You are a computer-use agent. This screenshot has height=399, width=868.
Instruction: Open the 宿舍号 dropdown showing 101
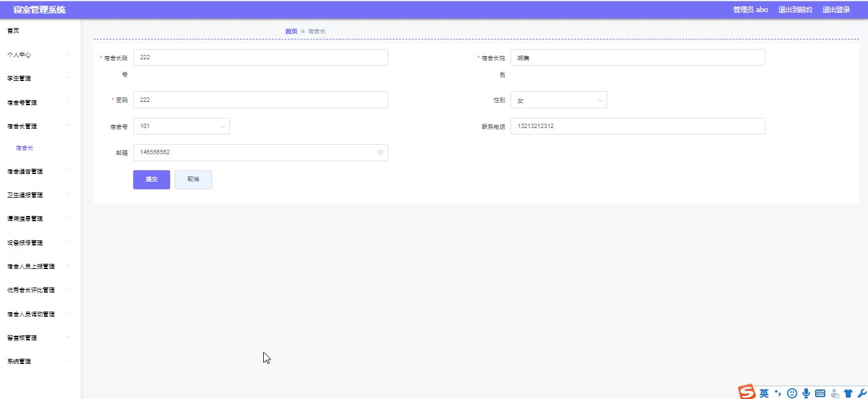[182, 126]
